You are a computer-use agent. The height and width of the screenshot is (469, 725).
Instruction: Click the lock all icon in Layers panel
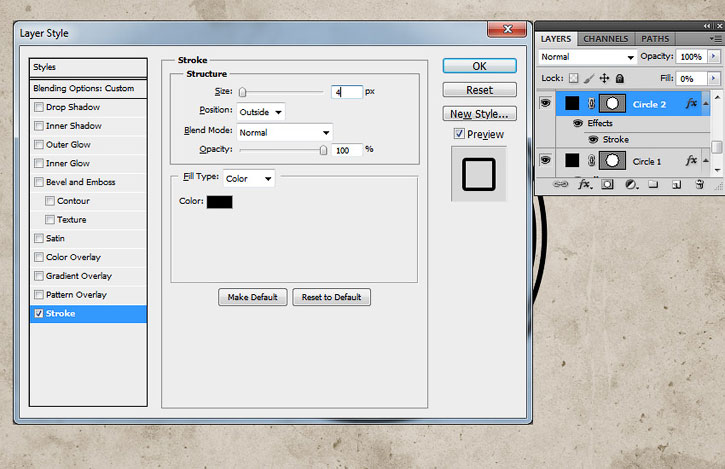pos(620,79)
